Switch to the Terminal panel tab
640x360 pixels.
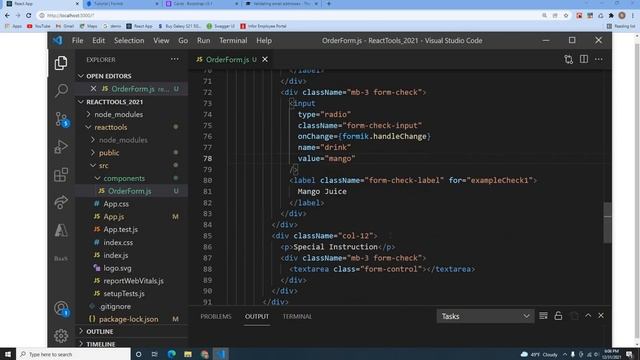[x=297, y=316]
